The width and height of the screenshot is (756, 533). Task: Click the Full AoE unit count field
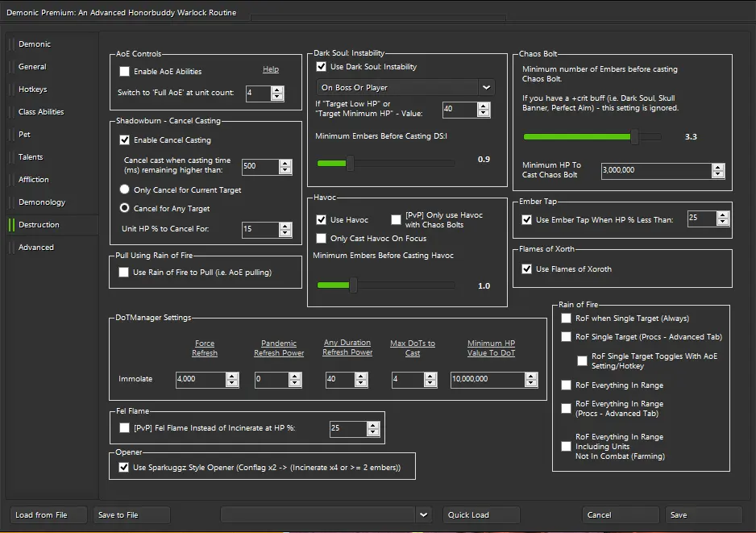(259, 93)
